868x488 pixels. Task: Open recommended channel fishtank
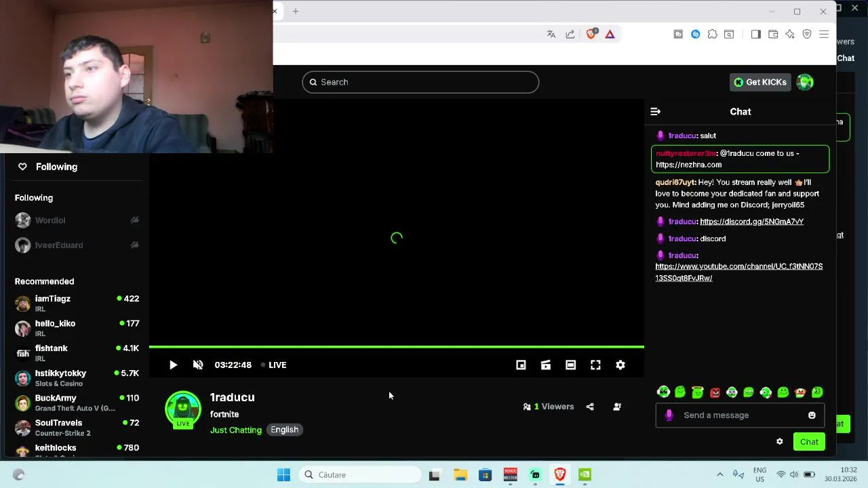click(77, 353)
